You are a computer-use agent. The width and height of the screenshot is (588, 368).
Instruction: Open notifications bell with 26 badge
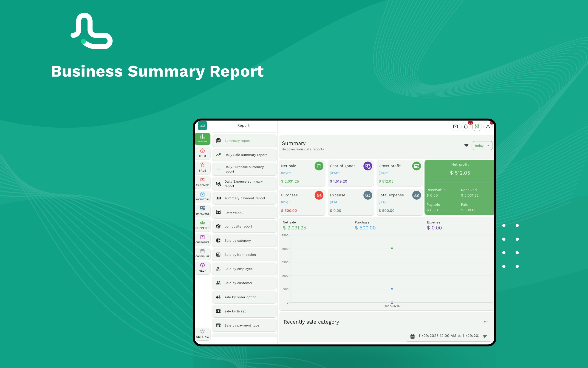(466, 126)
